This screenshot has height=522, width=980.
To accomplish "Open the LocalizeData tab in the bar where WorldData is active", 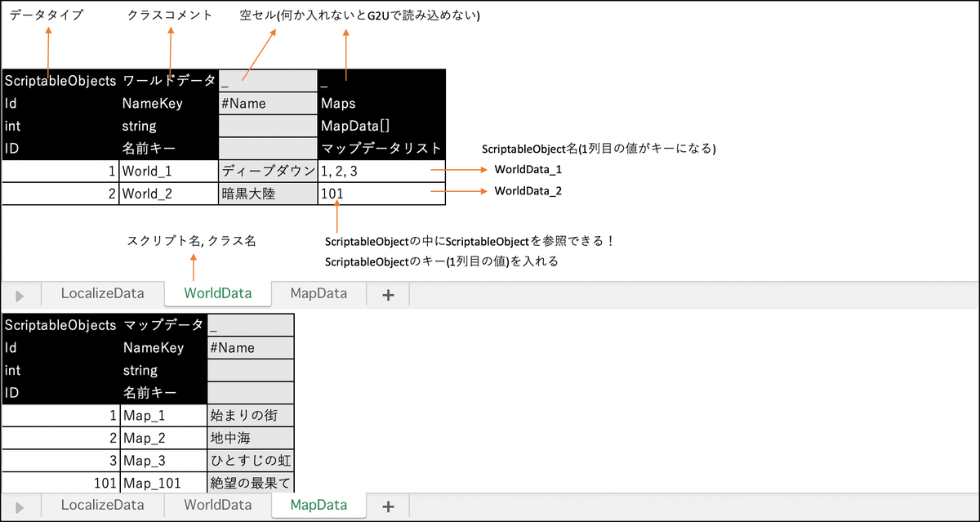I will tap(102, 293).
